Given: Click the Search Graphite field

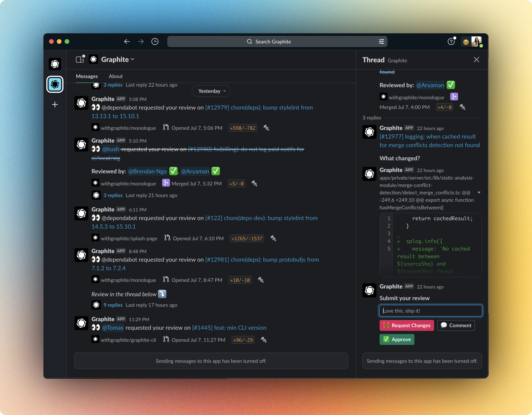Looking at the screenshot, I should pos(277,42).
